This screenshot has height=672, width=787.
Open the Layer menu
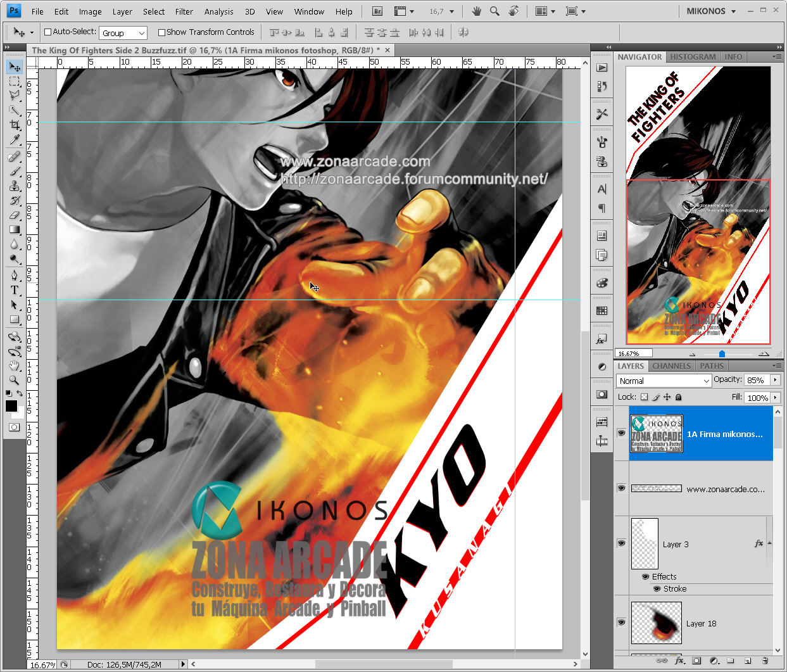pos(122,11)
